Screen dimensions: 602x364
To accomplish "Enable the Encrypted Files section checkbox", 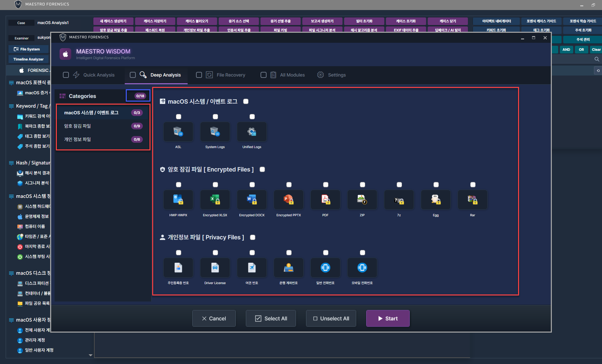I will (x=263, y=169).
